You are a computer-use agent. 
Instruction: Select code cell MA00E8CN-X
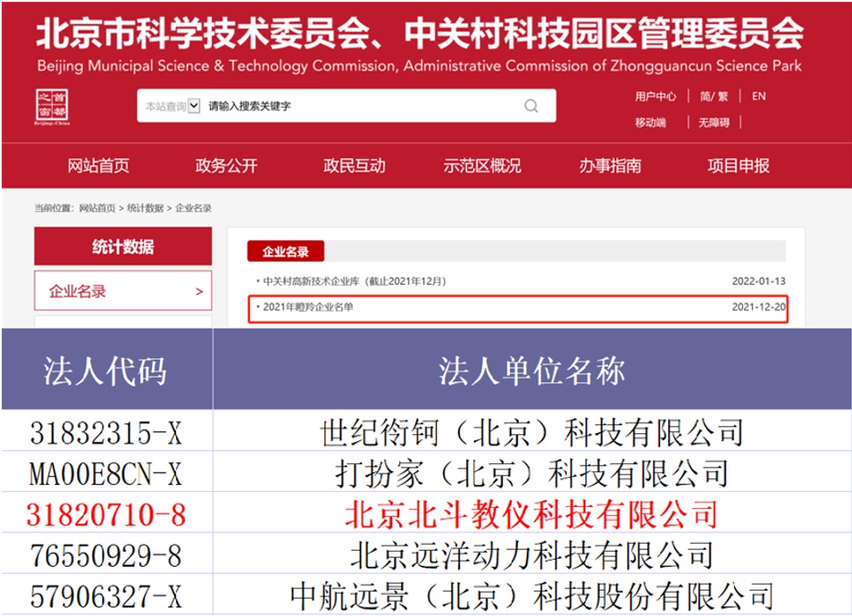click(106, 474)
